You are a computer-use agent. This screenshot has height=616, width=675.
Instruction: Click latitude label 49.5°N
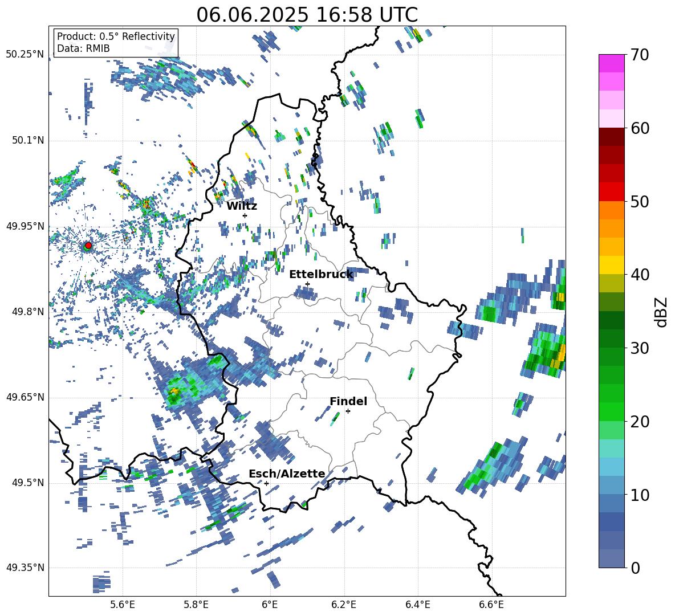pos(29,482)
